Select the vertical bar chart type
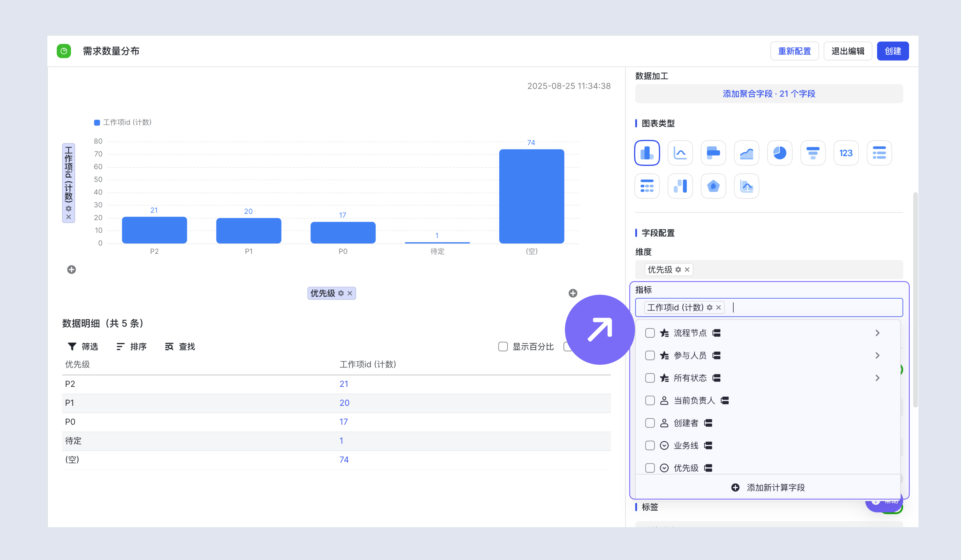The image size is (961, 560). [x=647, y=153]
